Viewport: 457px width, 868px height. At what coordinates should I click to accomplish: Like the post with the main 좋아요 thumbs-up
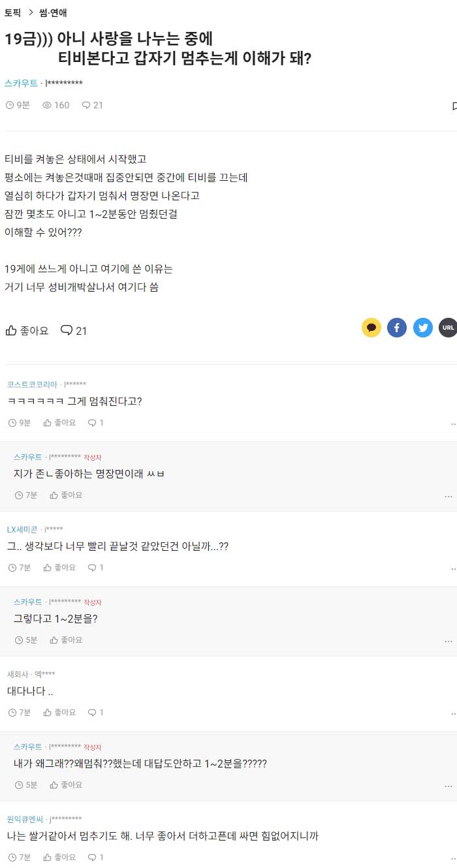point(27,331)
